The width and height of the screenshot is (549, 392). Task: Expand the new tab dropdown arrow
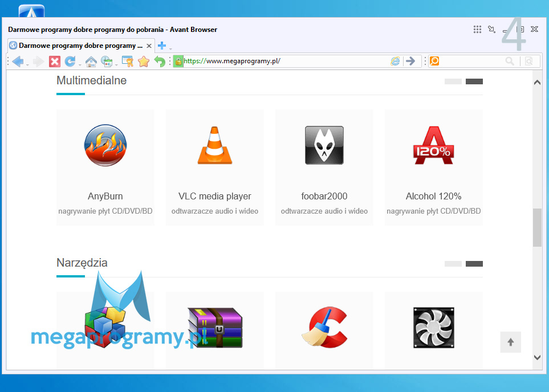pyautogui.click(x=170, y=48)
